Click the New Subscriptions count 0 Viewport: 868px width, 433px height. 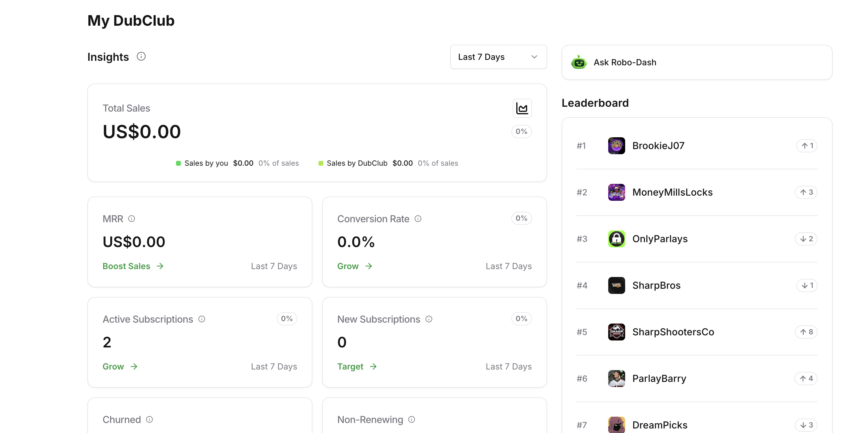click(342, 342)
